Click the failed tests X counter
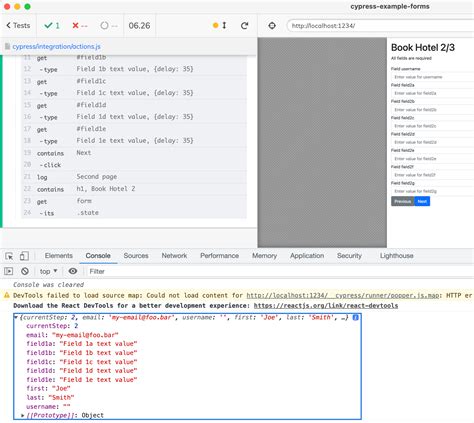 [80, 26]
